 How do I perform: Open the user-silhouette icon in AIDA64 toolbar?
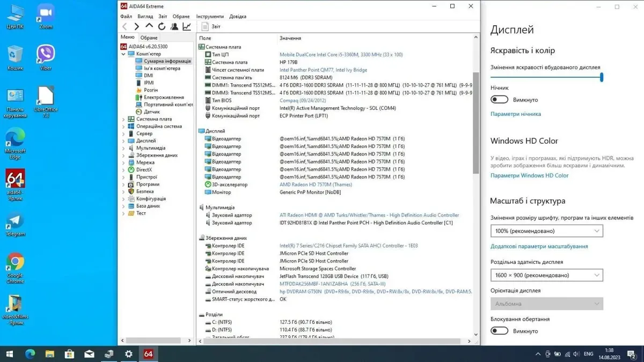[x=174, y=26]
